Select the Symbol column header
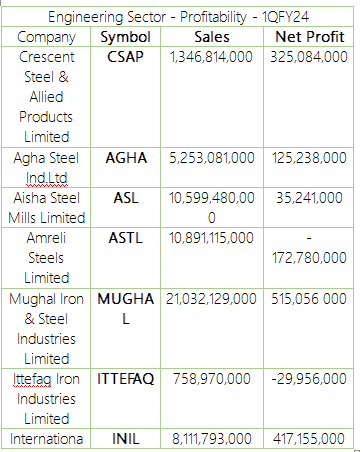 point(125,37)
